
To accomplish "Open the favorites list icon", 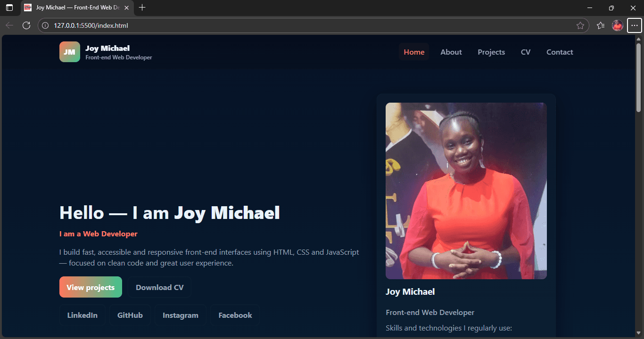I will pyautogui.click(x=600, y=25).
